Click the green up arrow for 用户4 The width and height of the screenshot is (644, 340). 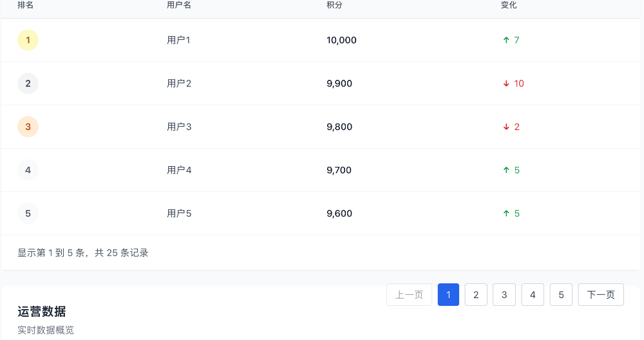pyautogui.click(x=506, y=170)
